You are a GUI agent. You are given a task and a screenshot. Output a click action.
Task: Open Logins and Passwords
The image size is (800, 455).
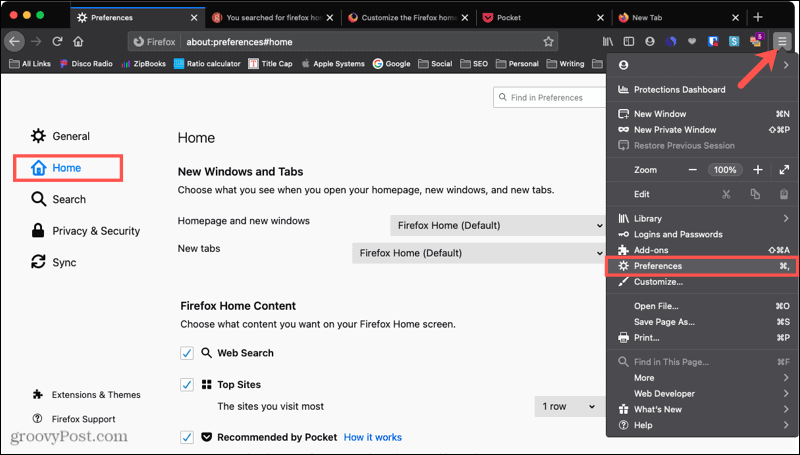703,235
